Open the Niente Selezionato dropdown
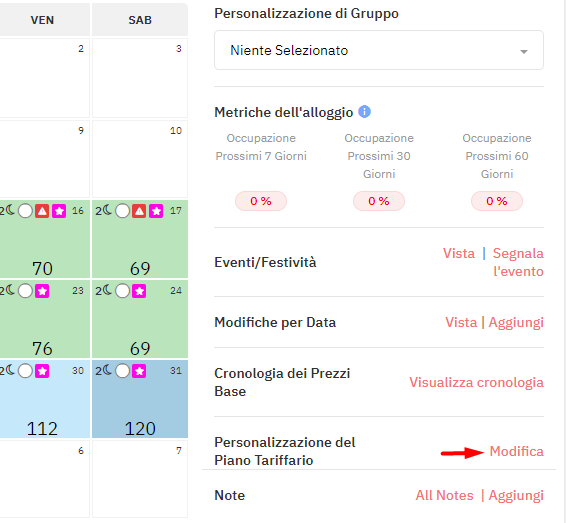 pos(379,50)
